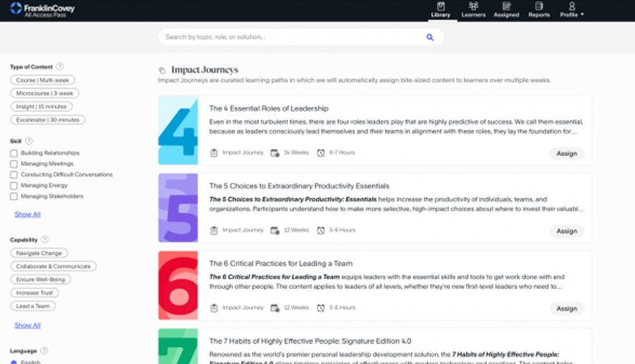635x364 pixels.
Task: Click the FranklinCovey All Access Pass logo
Action: [42, 10]
